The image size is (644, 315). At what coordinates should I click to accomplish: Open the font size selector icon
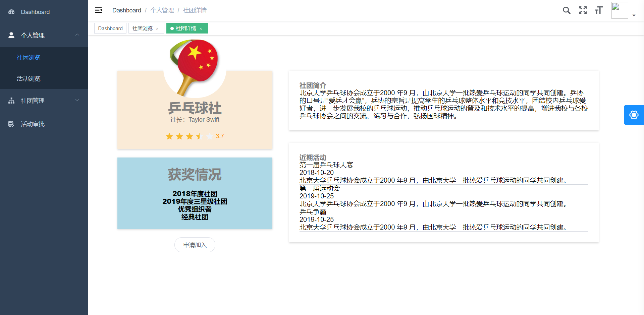coord(599,10)
